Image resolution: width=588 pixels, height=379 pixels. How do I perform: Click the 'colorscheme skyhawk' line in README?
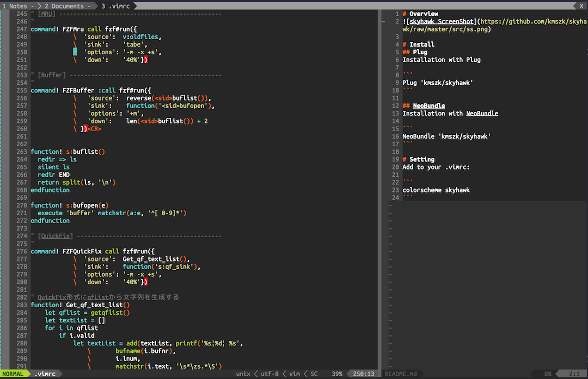coord(436,190)
